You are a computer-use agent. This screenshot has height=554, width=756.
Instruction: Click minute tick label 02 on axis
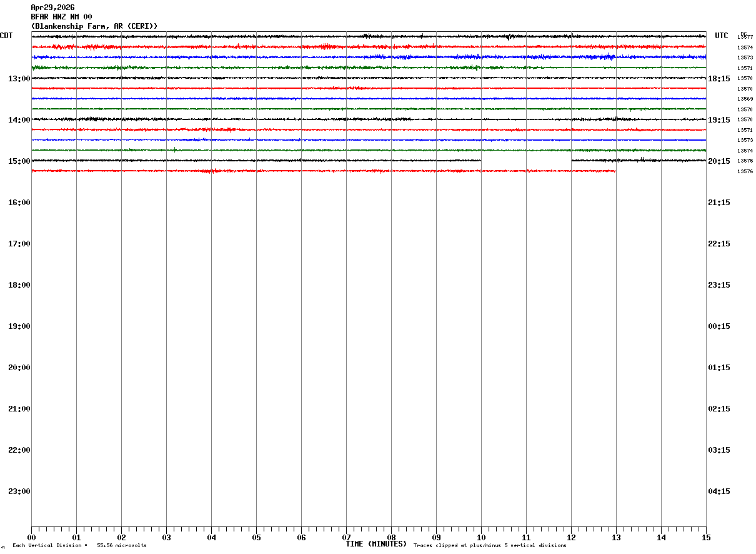121,538
